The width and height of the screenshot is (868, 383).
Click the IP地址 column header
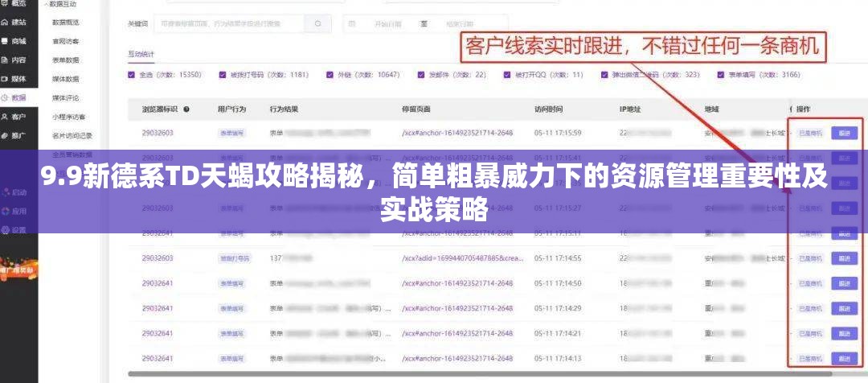point(630,109)
